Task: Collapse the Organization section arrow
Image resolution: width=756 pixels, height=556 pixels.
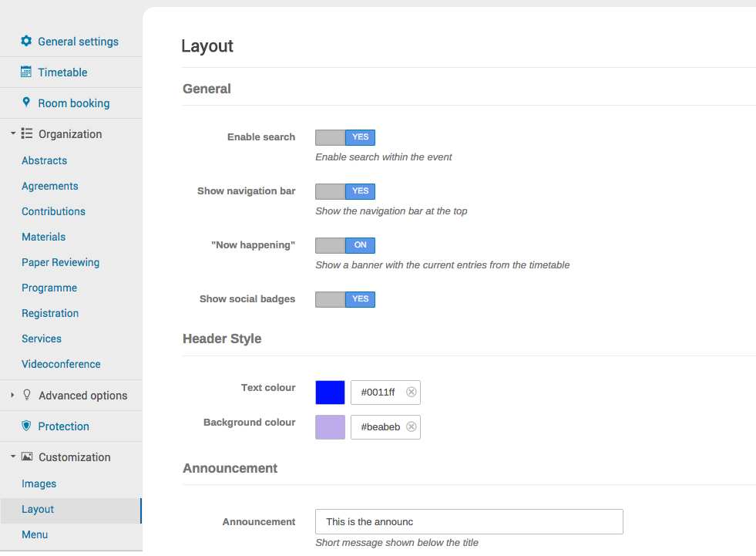Action: tap(13, 133)
